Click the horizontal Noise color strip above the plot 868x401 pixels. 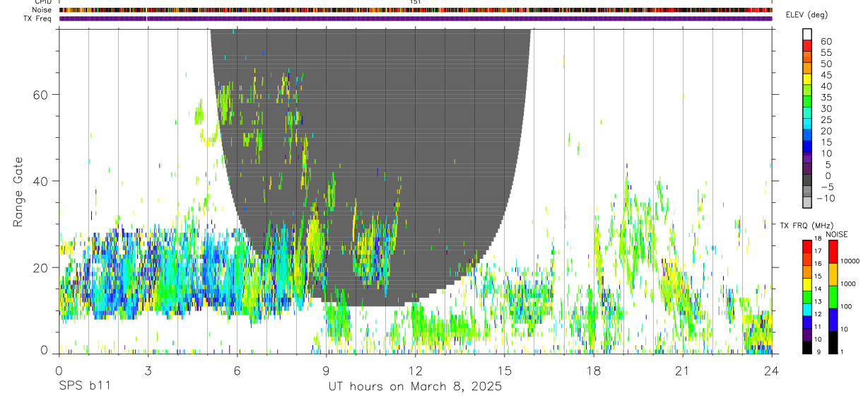pos(416,11)
